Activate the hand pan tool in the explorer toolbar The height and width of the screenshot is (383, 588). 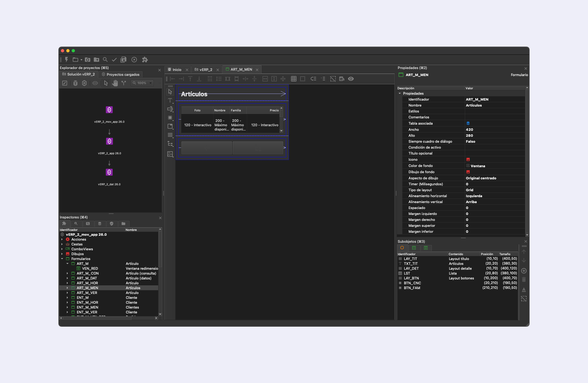[115, 83]
